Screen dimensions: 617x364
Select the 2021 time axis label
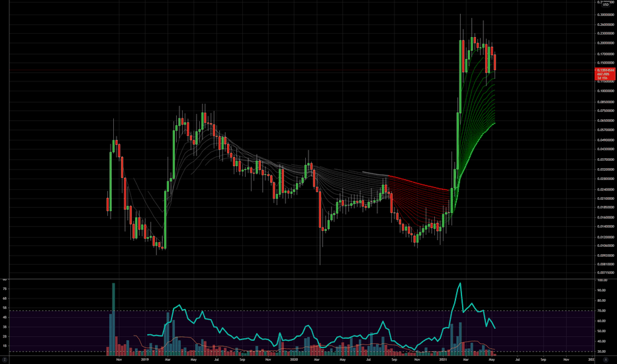[443, 359]
